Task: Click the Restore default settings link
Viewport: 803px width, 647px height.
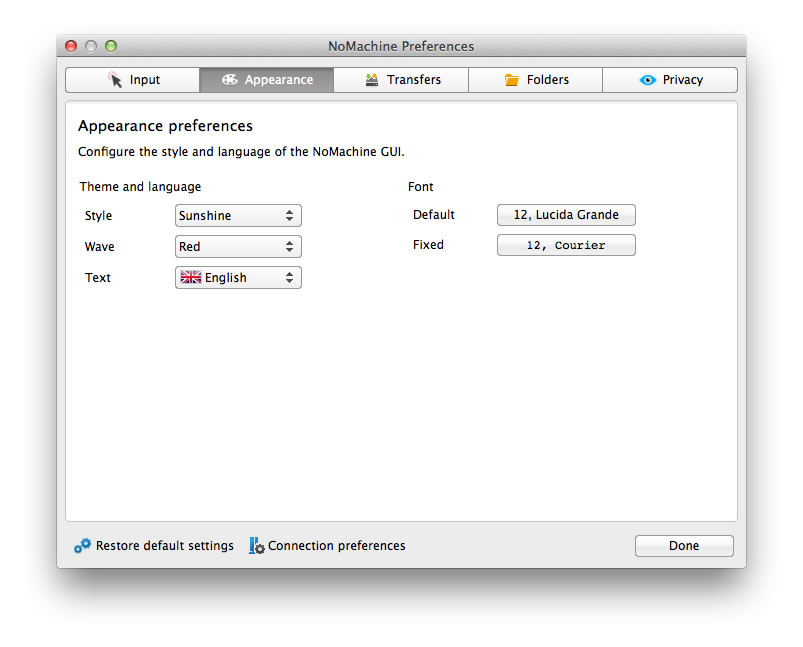Action: 164,546
